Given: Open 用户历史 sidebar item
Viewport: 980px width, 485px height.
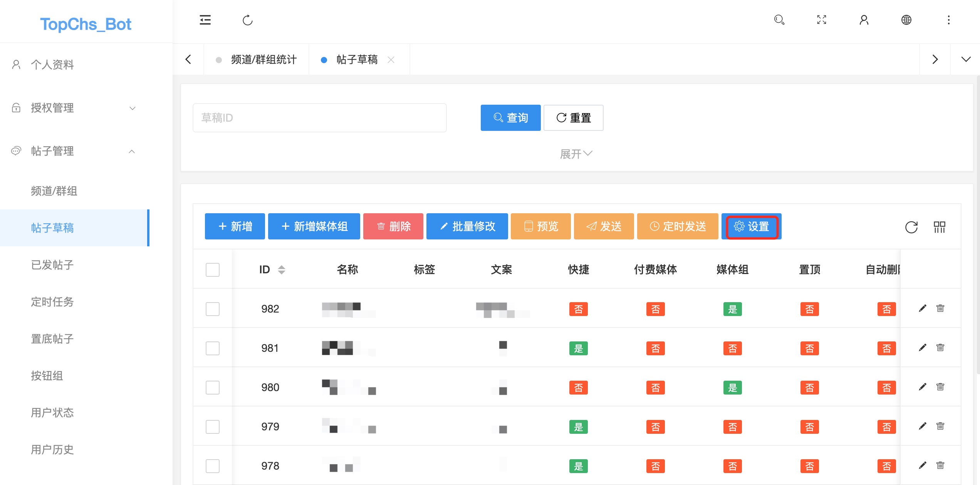Looking at the screenshot, I should click(75, 450).
